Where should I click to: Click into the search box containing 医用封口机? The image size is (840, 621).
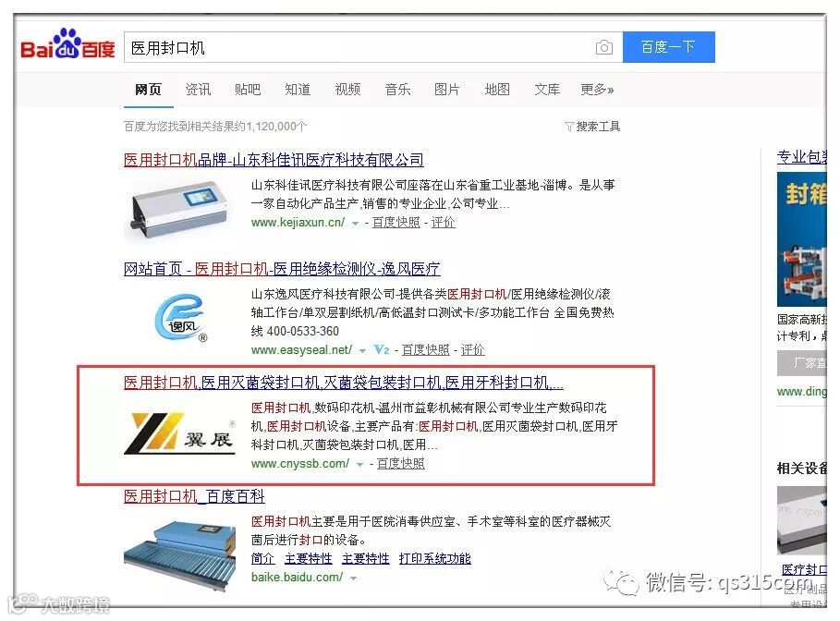point(359,47)
